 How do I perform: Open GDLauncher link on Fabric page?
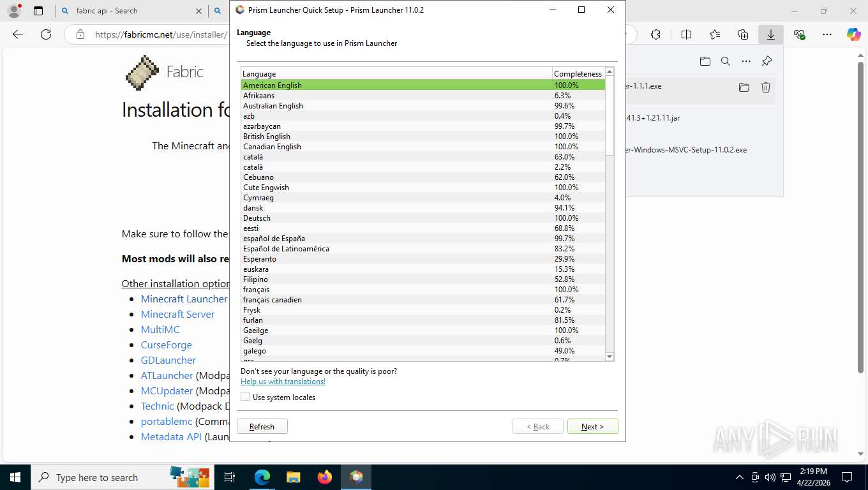168,360
